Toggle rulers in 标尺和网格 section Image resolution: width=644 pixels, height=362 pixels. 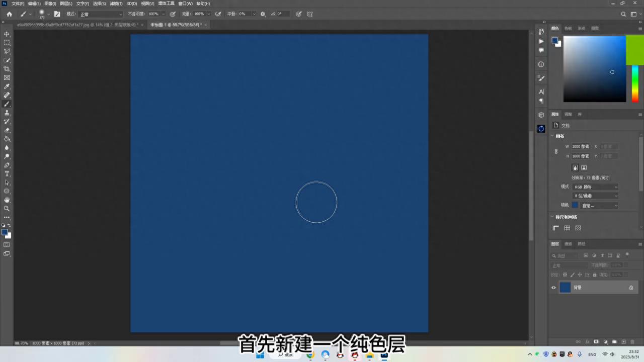556,228
